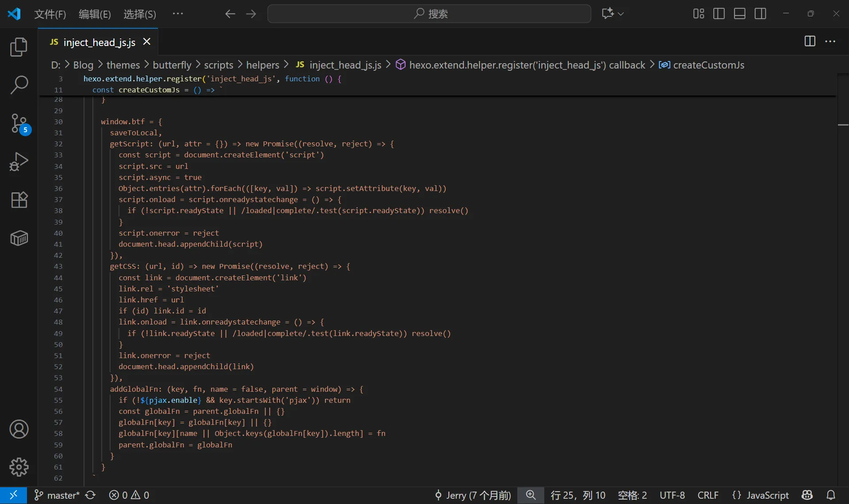
Task: Toggle the secondary side bar
Action: pos(761,14)
